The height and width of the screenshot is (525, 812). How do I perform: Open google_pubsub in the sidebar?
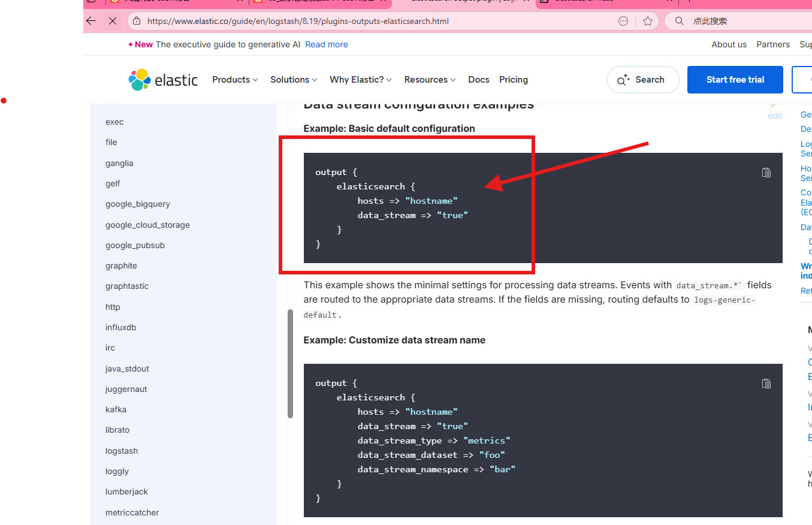coord(135,245)
